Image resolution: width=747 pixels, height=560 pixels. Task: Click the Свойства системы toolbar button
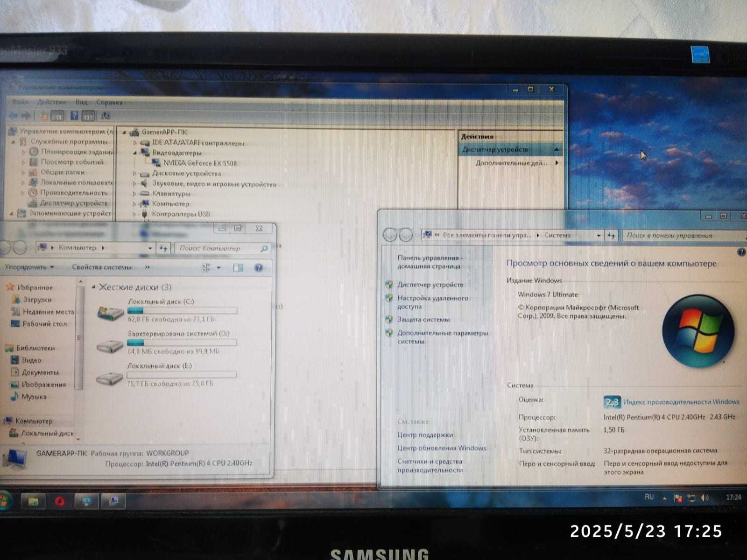(102, 267)
